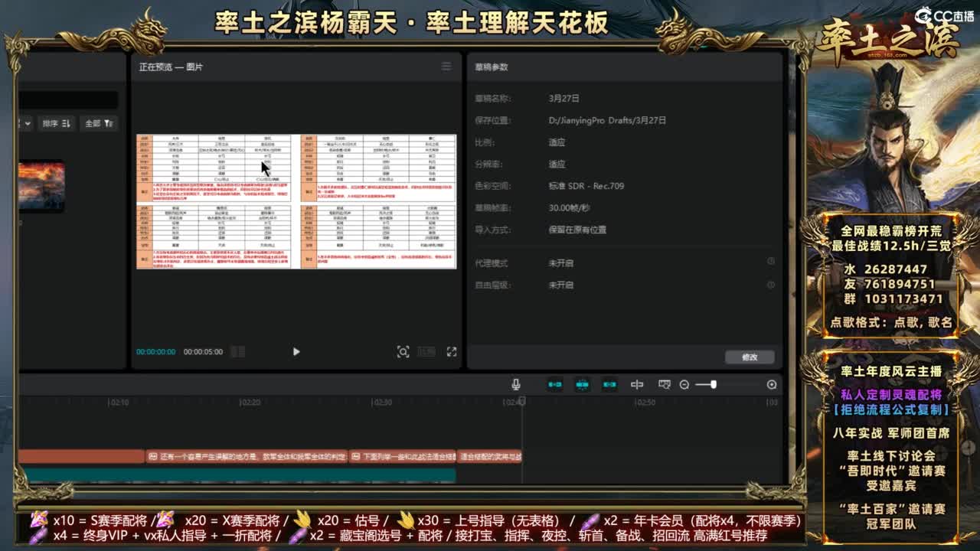Click the timeline ruler at 02:30 mark

(381, 403)
